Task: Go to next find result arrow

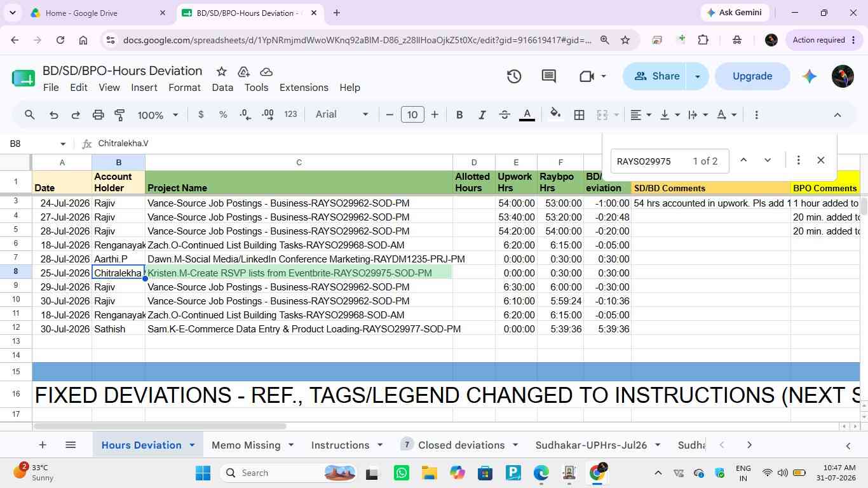Action: click(768, 160)
